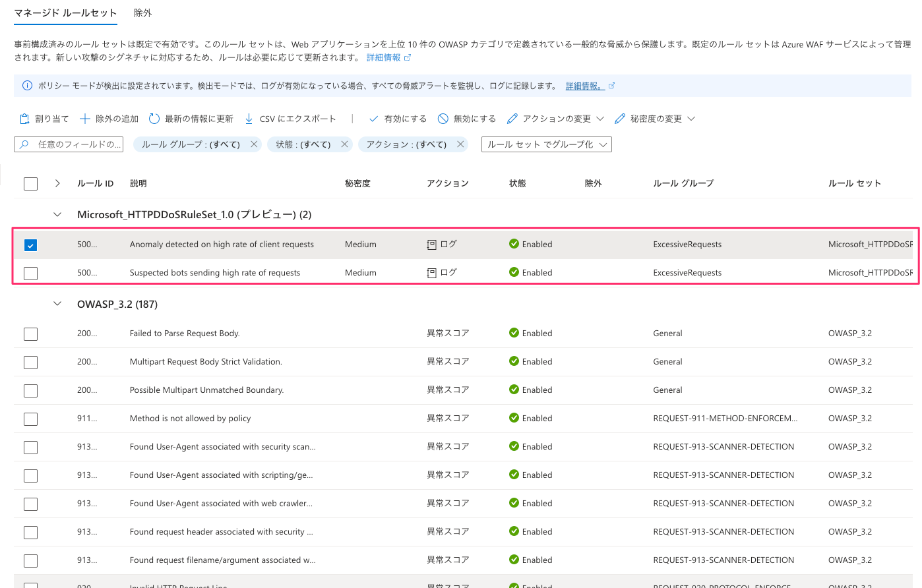
Task: Enable the rule Failed to Parse Request Body
Action: click(x=30, y=333)
